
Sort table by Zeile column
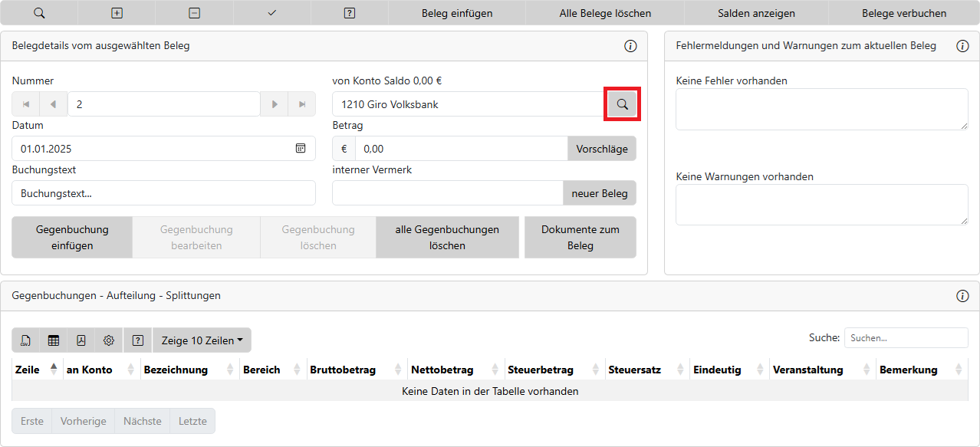[37, 370]
